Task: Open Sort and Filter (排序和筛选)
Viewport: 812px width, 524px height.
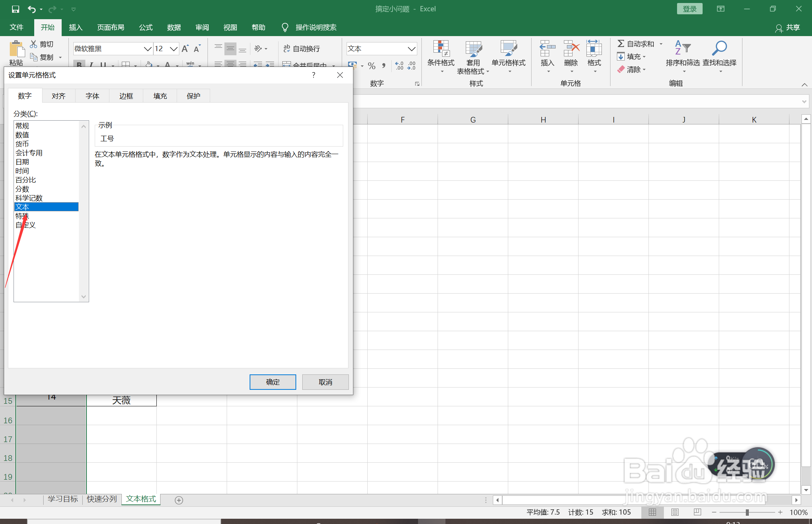Action: pos(683,57)
